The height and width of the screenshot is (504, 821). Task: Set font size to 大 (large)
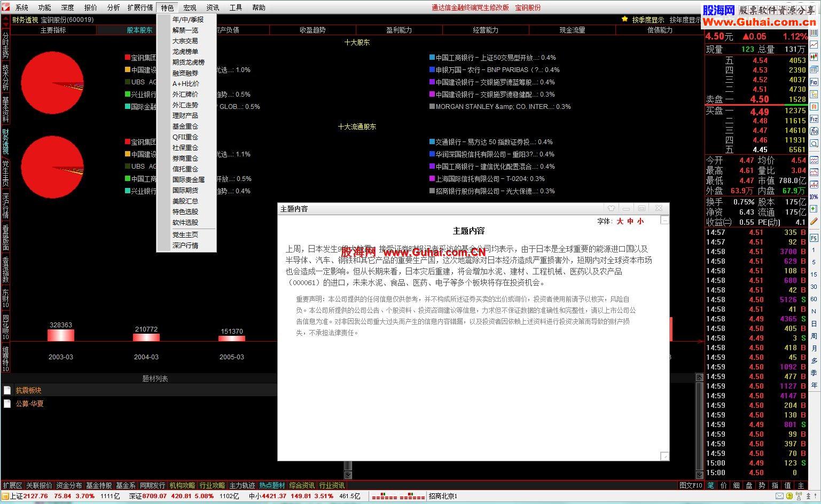click(x=620, y=221)
